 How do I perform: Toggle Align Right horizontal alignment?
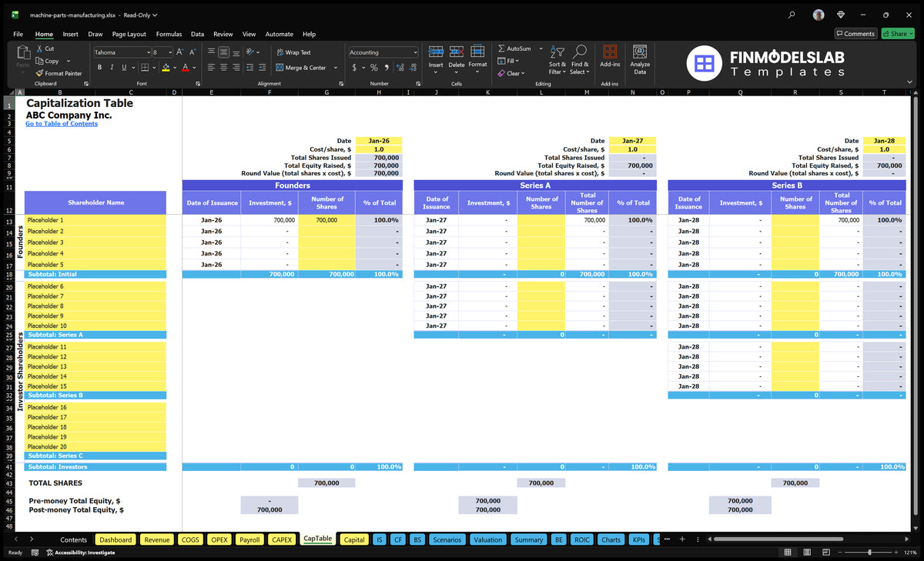tap(236, 68)
